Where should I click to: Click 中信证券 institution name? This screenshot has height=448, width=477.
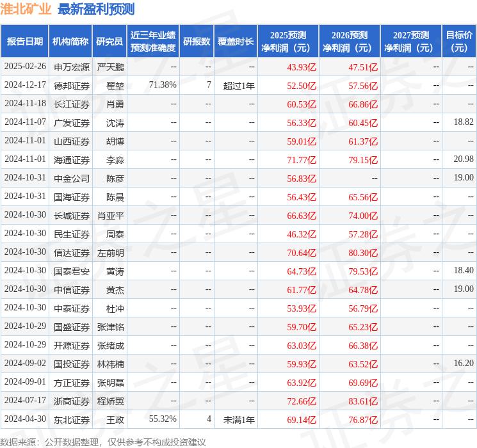(72, 290)
